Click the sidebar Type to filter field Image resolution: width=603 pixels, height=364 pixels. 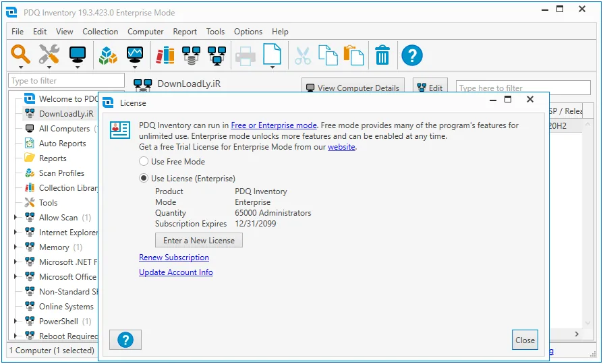(66, 81)
